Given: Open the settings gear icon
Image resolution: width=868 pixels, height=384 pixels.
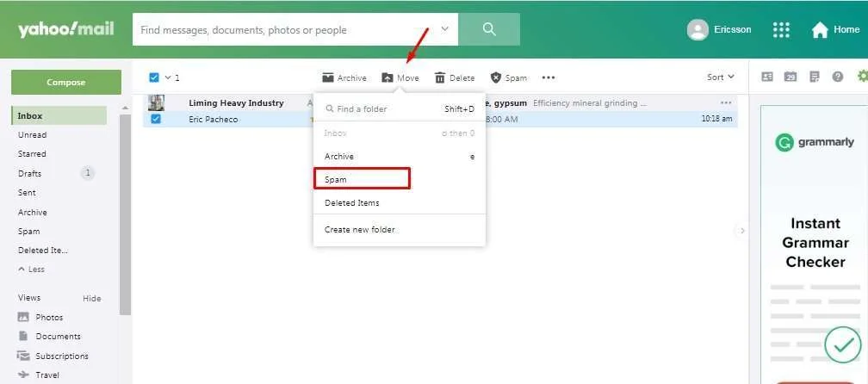Looking at the screenshot, I should pos(862,77).
